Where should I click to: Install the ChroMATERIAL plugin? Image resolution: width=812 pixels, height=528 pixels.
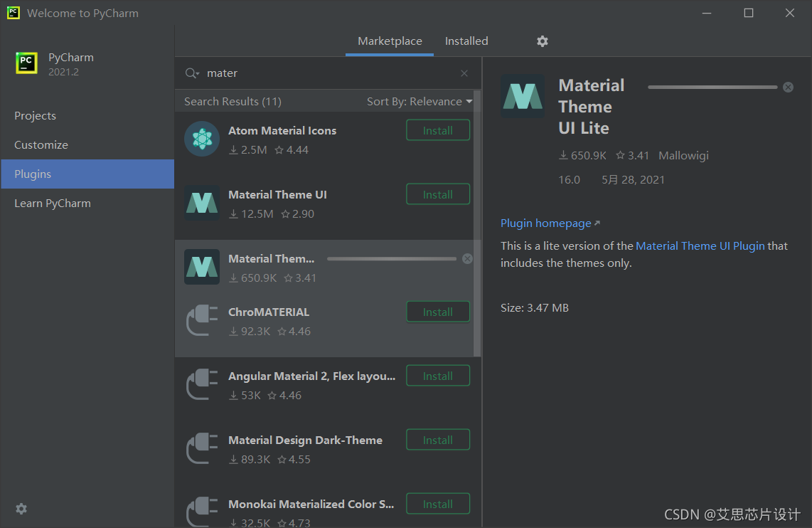(x=438, y=312)
